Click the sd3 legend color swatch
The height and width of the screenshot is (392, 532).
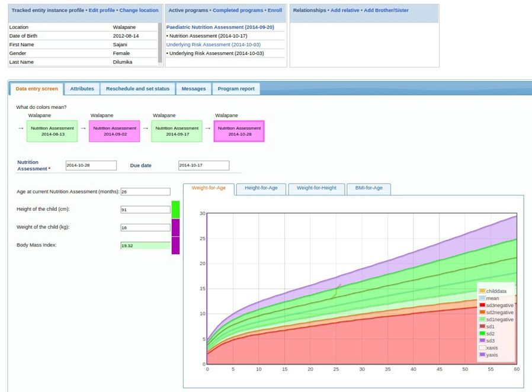[482, 340]
